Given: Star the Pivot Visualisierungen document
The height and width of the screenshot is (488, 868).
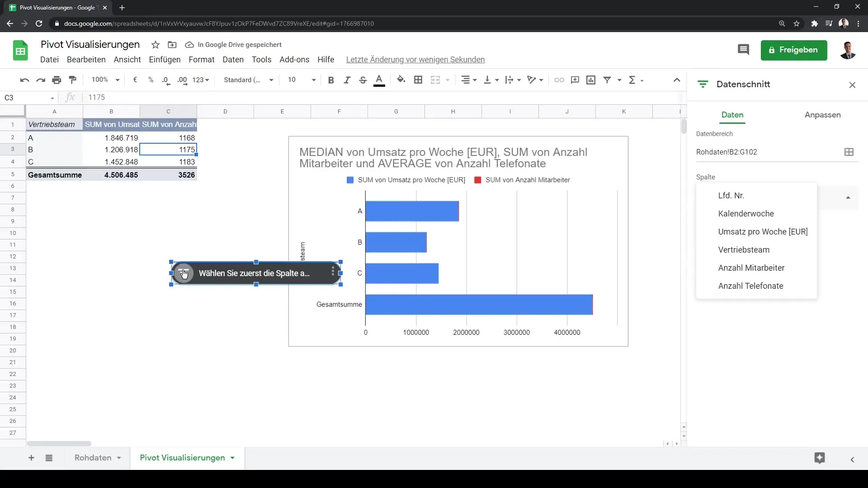Looking at the screenshot, I should (x=156, y=45).
